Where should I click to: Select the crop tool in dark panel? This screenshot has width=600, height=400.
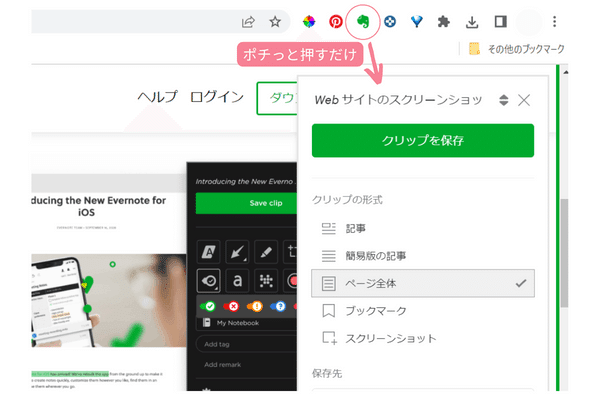[290, 252]
